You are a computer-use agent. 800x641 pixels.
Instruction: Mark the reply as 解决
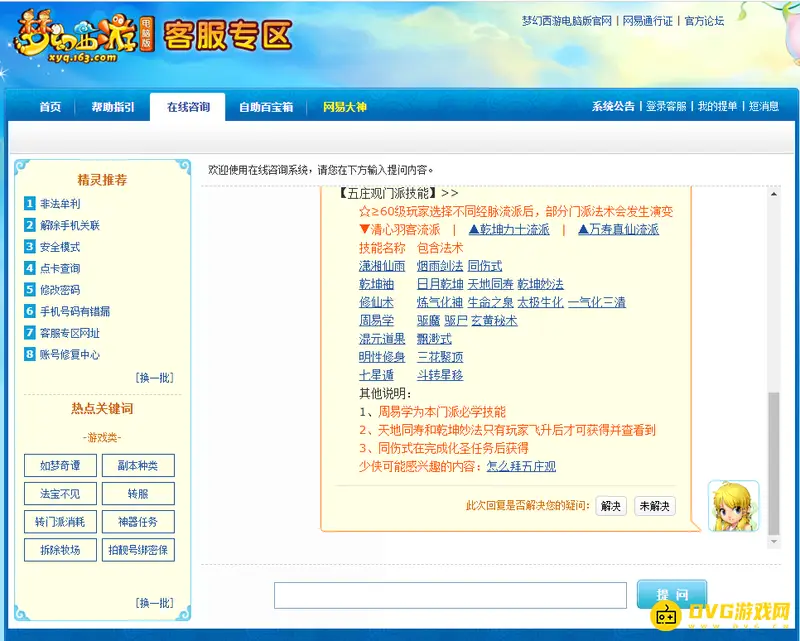[611, 506]
